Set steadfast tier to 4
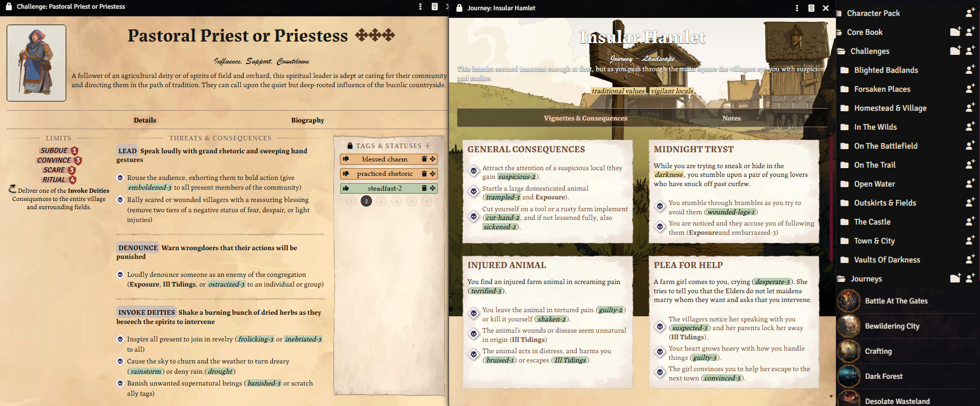Viewport: 980px width, 406px height. 397,201
